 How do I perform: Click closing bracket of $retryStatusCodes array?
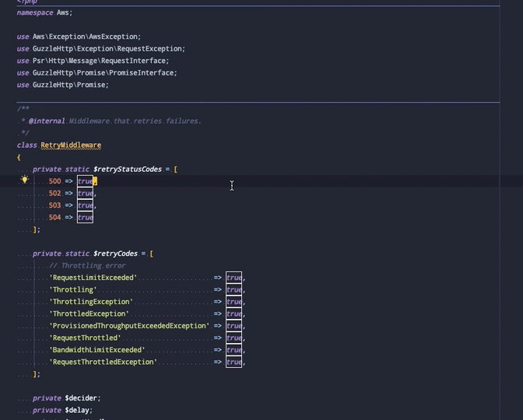[35, 229]
